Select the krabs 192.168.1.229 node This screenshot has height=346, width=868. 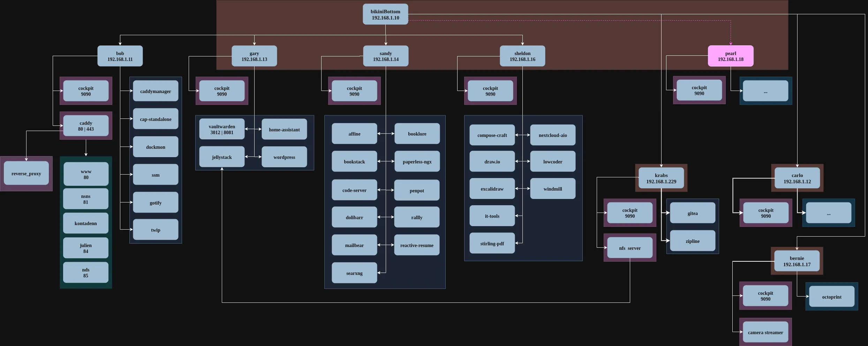point(661,178)
